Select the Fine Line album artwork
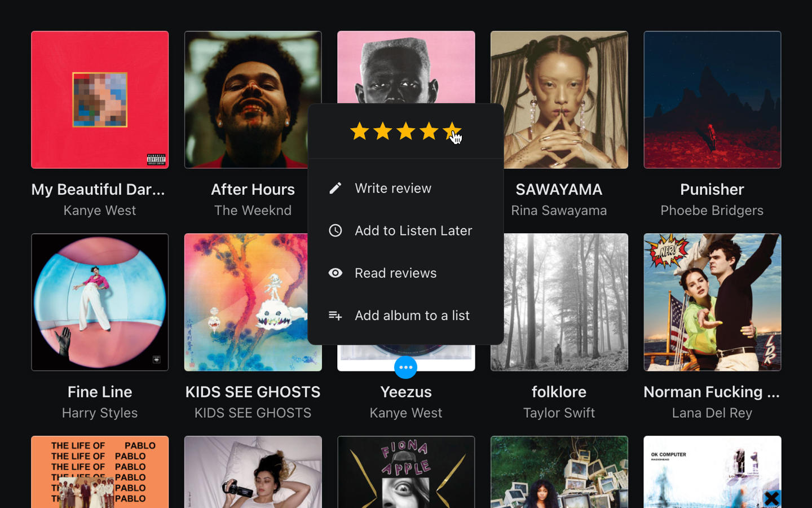This screenshot has height=508, width=812. [100, 302]
